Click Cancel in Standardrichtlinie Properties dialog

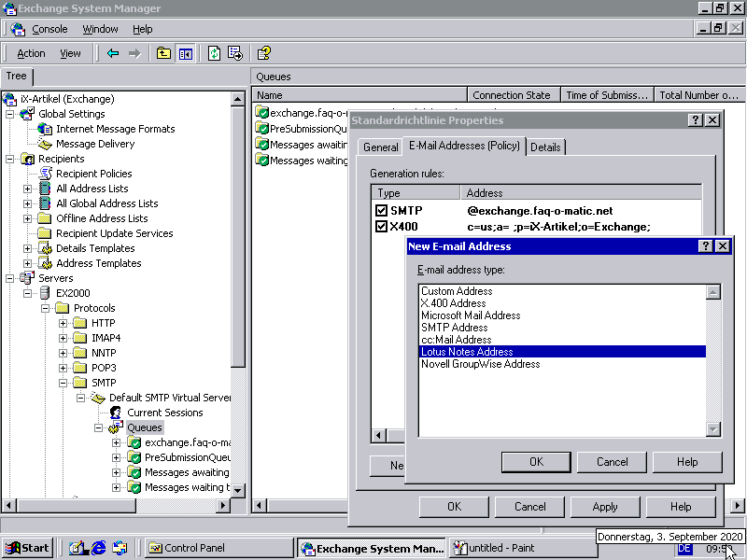(529, 507)
